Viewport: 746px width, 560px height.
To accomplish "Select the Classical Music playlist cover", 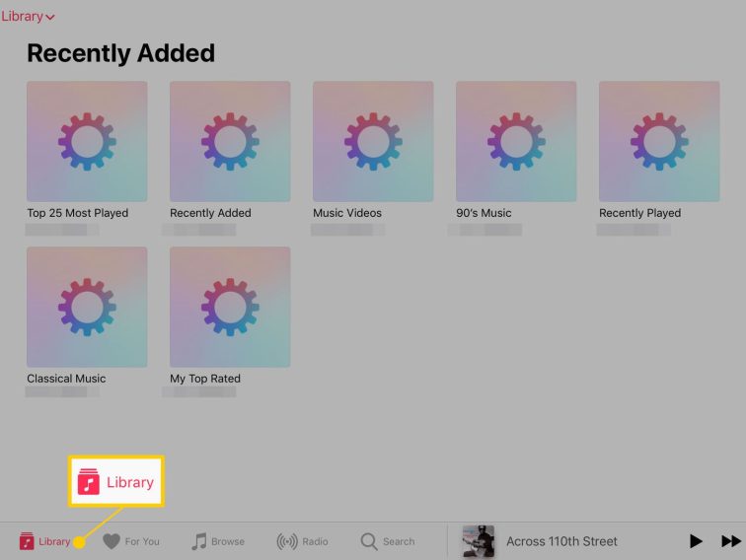I will pyautogui.click(x=87, y=307).
